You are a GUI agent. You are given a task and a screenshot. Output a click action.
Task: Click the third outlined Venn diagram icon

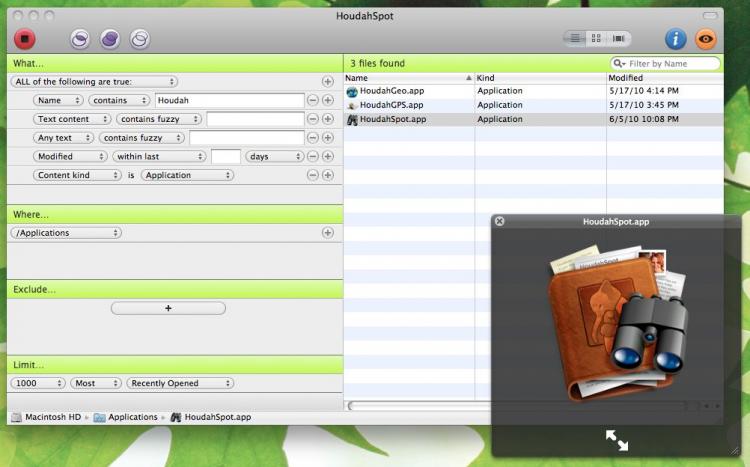(140, 39)
